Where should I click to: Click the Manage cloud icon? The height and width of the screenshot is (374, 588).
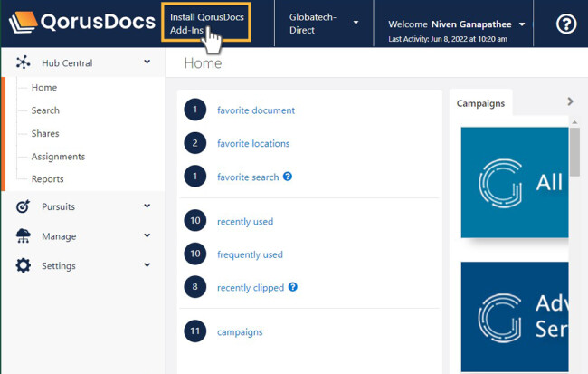24,235
